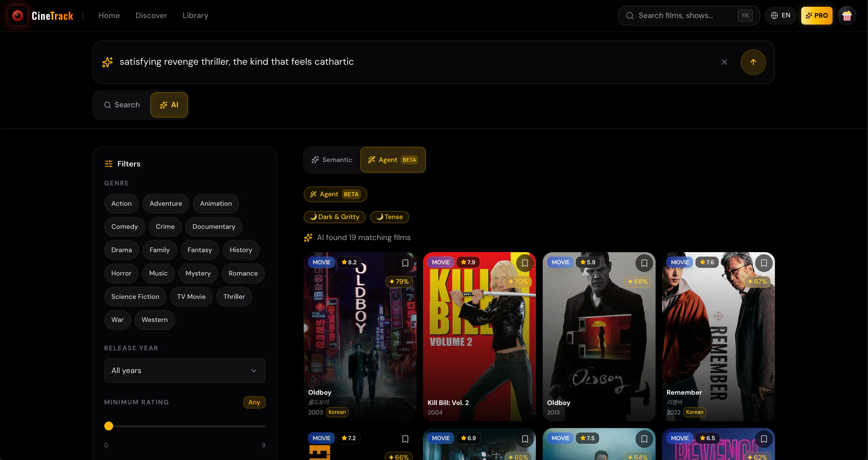Toggle the Romance genre filter
Viewport: 868px width, 460px height.
tap(243, 273)
